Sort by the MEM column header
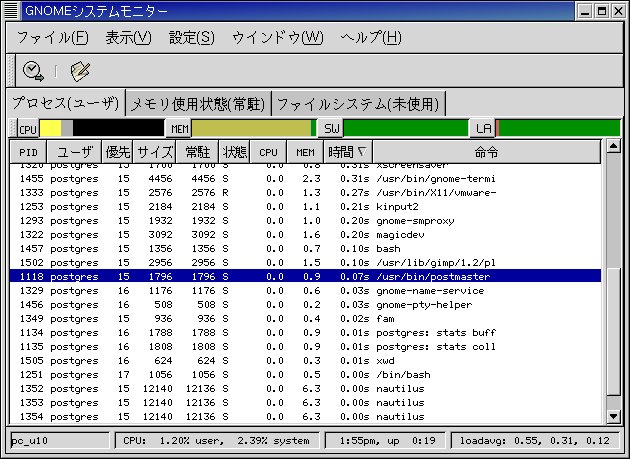Viewport: 630px width, 459px height. pyautogui.click(x=305, y=152)
